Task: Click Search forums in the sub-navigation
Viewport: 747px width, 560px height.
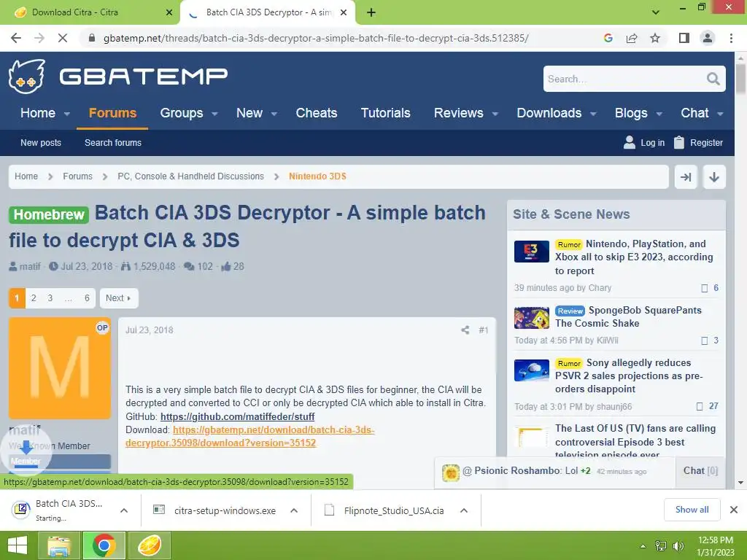Action: click(113, 142)
